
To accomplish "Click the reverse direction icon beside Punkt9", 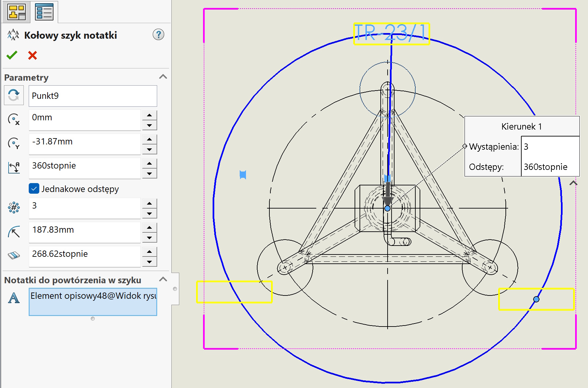I will tap(14, 96).
